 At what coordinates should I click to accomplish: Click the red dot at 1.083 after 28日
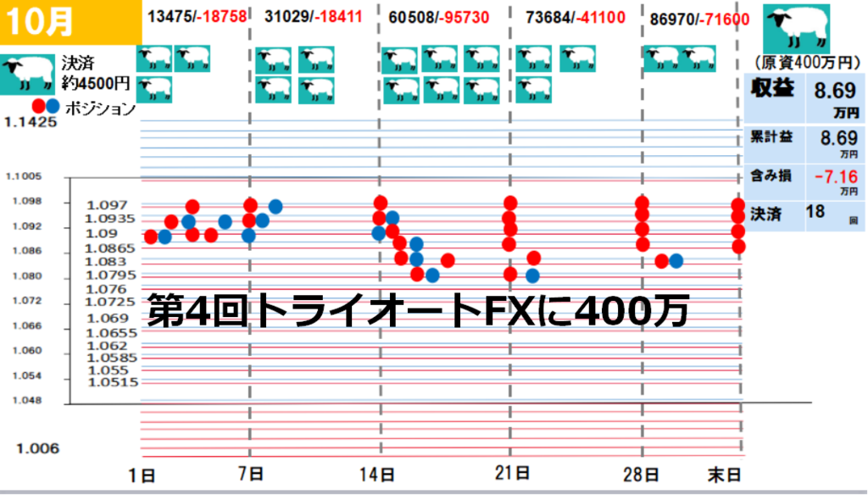coord(661,261)
